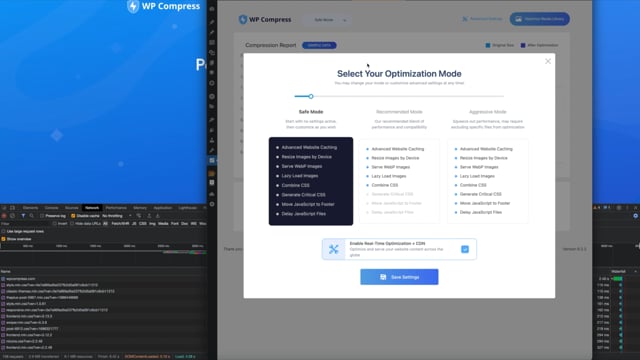Viewport: 640px width, 360px height.
Task: Check Use large request rows
Action: coord(3,231)
